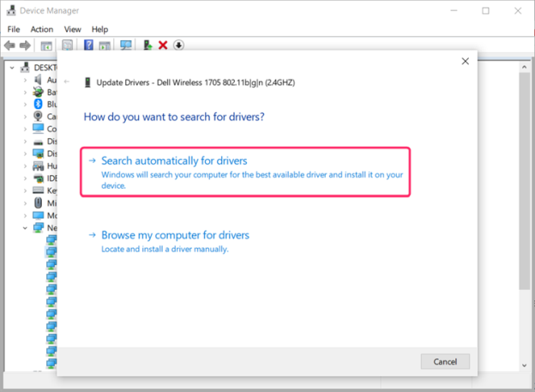The image size is (535, 392).
Task: Click the vertical scrollbar thumb in device tree
Action: pyautogui.click(x=525, y=181)
